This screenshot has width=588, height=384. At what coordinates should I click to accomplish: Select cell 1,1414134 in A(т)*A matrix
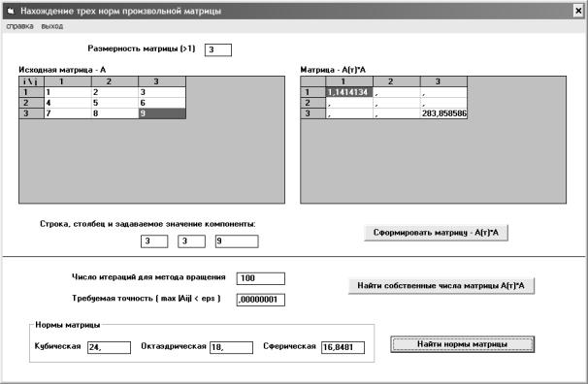(x=349, y=92)
